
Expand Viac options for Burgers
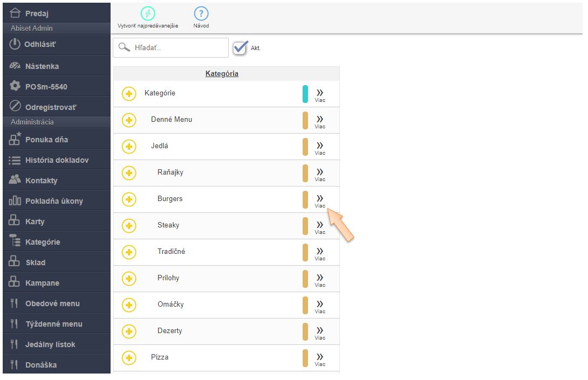[320, 200]
